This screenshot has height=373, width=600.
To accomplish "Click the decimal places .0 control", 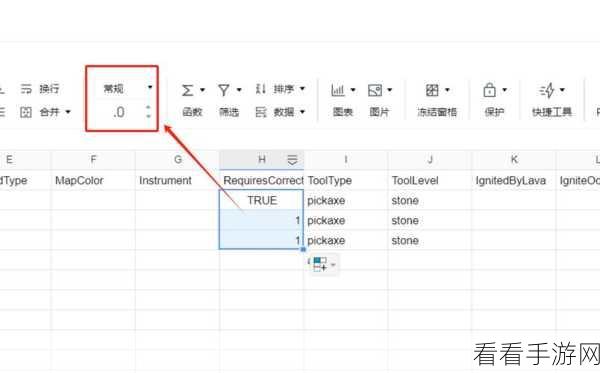I will point(119,112).
